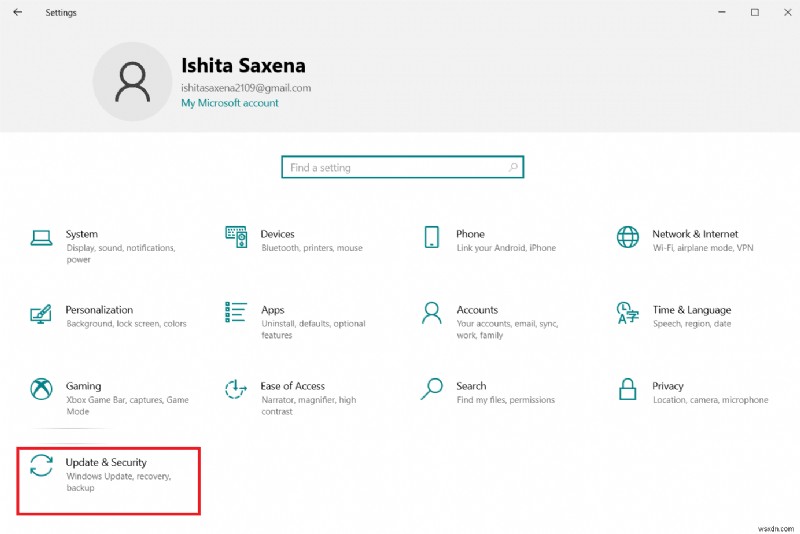This screenshot has width=800, height=534.
Task: Open the Update & Security settings label
Action: point(106,462)
